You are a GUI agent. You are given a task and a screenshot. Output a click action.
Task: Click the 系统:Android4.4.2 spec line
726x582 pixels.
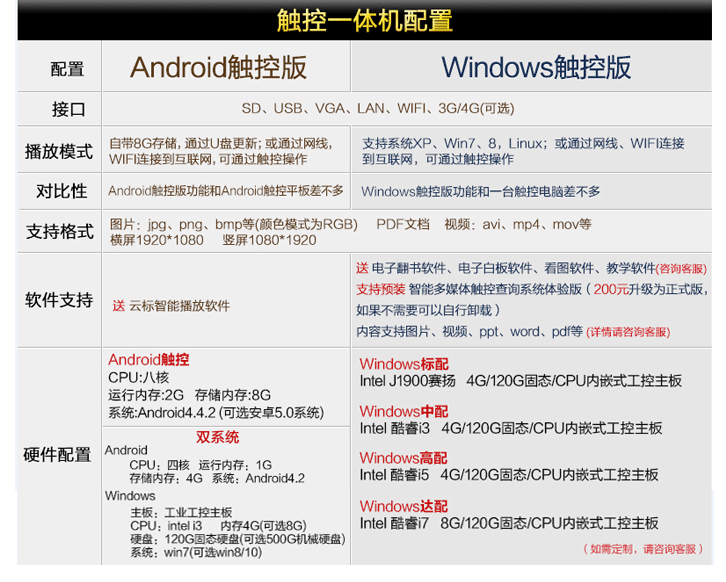(216, 413)
